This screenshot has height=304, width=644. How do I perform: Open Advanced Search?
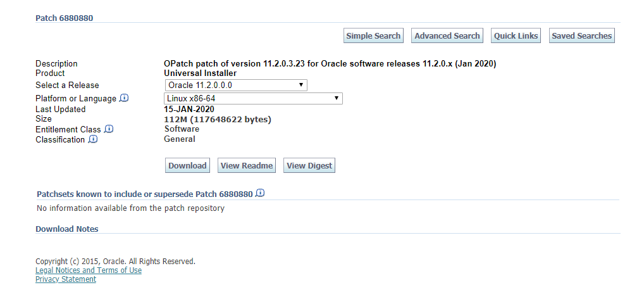(447, 36)
